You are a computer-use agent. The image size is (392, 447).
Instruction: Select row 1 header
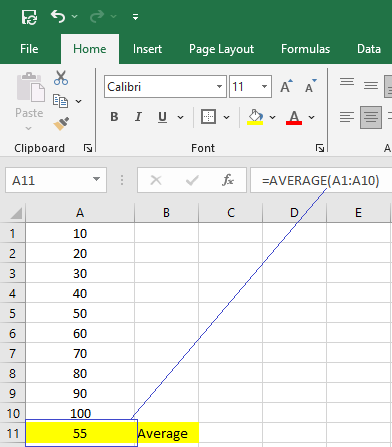(x=12, y=233)
